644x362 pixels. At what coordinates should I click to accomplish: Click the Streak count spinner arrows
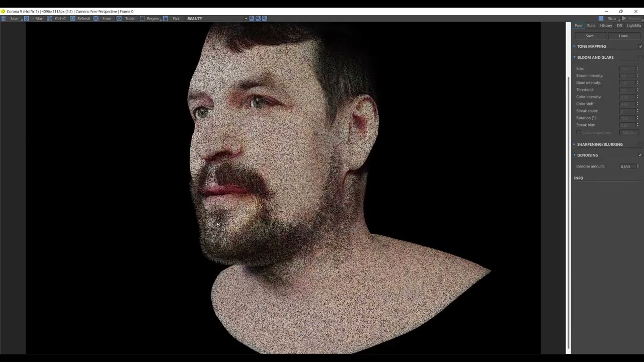tap(637, 111)
